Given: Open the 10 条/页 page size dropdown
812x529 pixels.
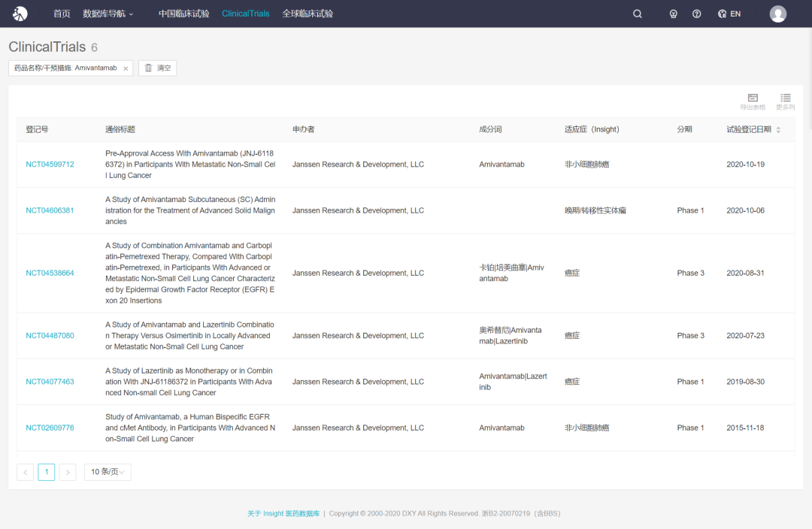Looking at the screenshot, I should [x=108, y=472].
